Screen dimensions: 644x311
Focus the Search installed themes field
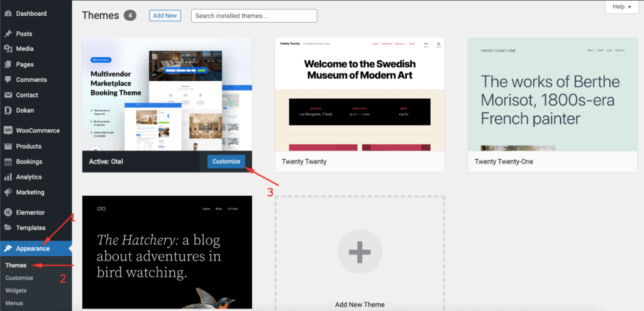[x=254, y=16]
